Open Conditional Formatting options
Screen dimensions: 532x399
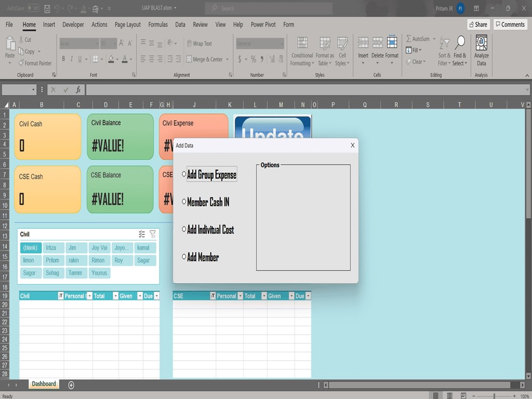click(x=301, y=51)
